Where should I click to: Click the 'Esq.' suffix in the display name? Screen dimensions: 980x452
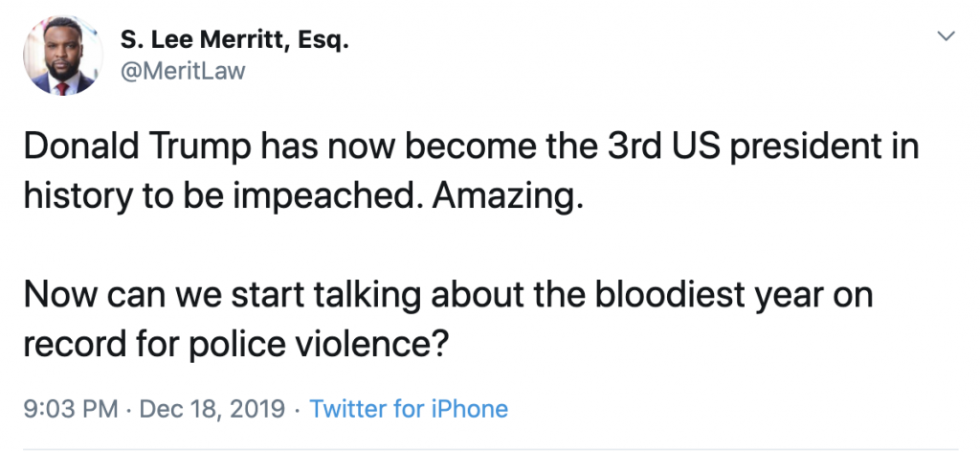321,40
